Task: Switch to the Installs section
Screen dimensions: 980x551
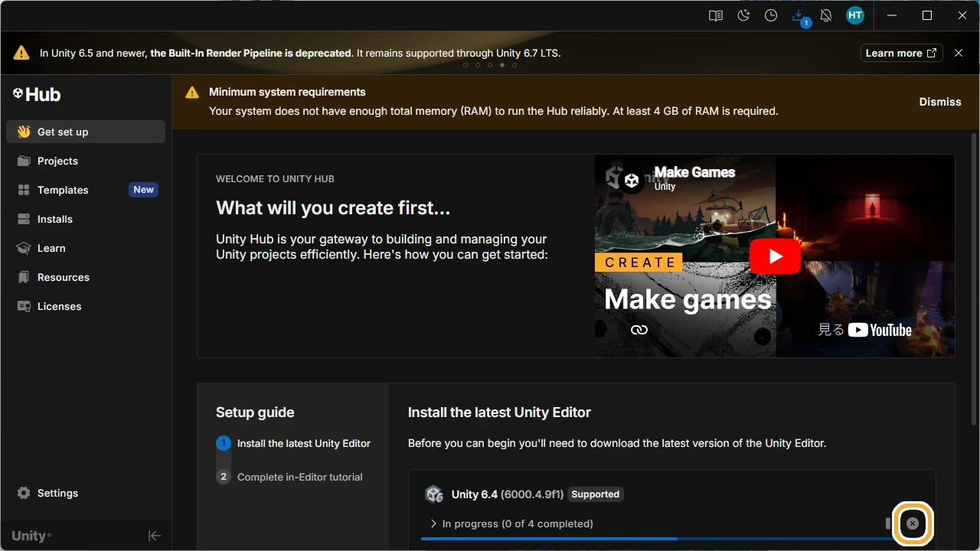Action: coord(86,219)
